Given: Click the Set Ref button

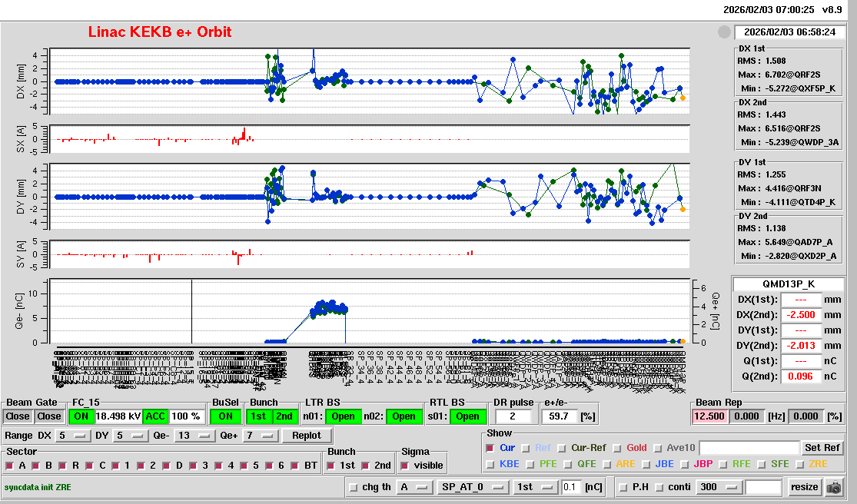Looking at the screenshot, I should click(x=822, y=448).
